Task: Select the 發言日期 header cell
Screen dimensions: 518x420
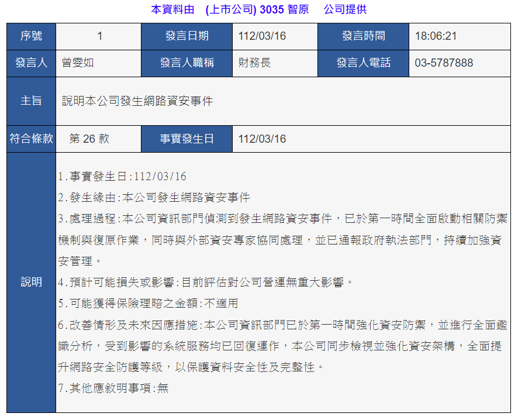Action: pyautogui.click(x=187, y=36)
